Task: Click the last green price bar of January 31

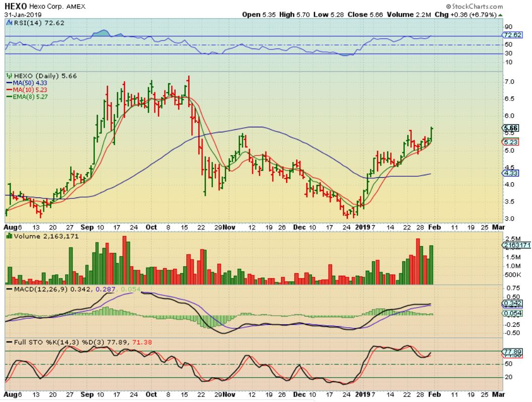Action: (432, 134)
